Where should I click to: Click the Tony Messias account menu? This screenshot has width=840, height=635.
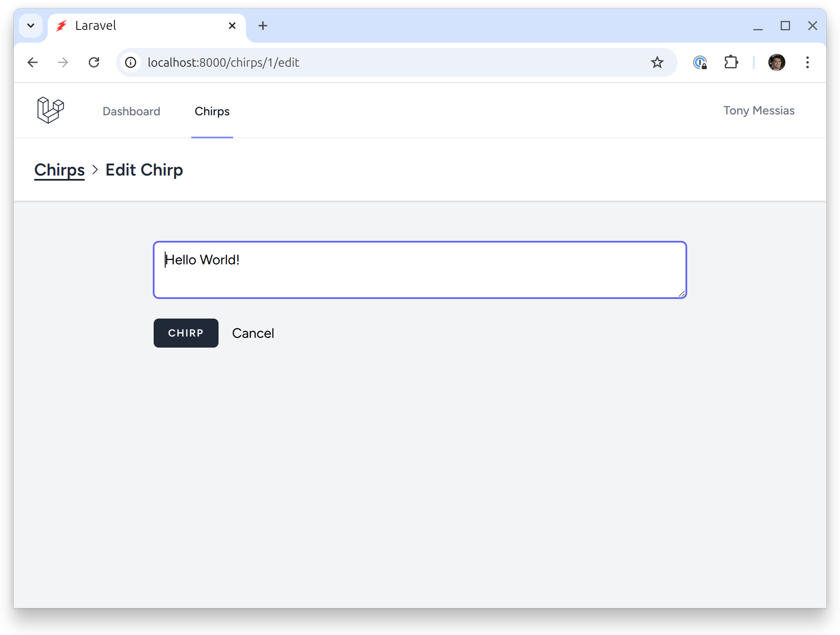pos(759,110)
